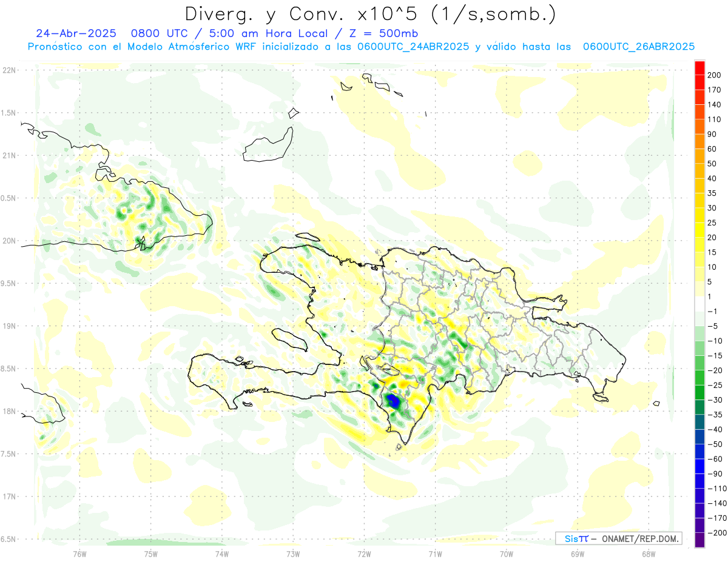Viewport: 728px width, 562px height.
Task: Click the longitude label "70W"
Action: [507, 554]
